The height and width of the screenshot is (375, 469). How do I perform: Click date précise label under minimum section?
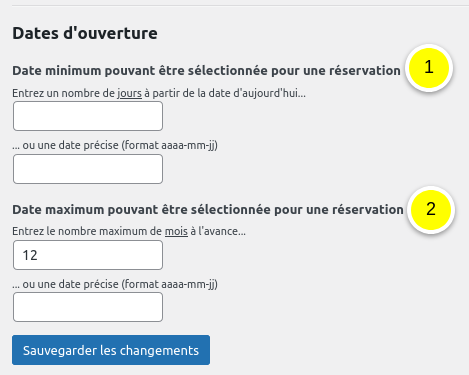click(115, 145)
